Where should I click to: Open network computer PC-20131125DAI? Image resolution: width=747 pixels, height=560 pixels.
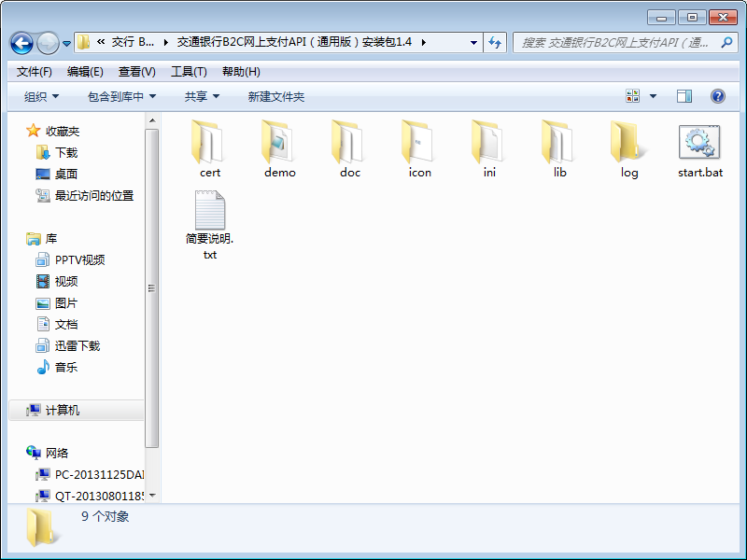[x=90, y=474]
